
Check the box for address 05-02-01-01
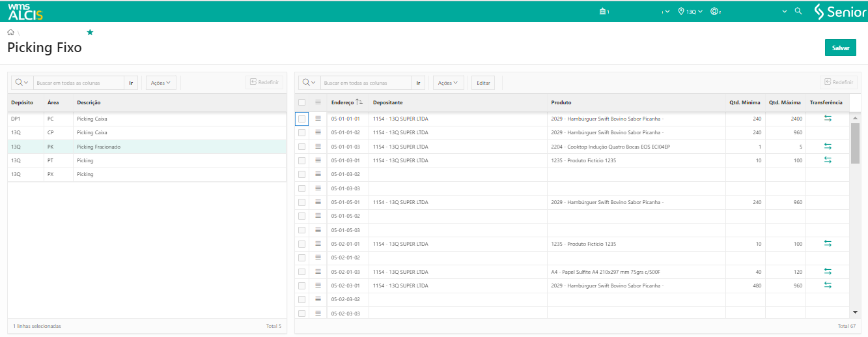point(301,244)
